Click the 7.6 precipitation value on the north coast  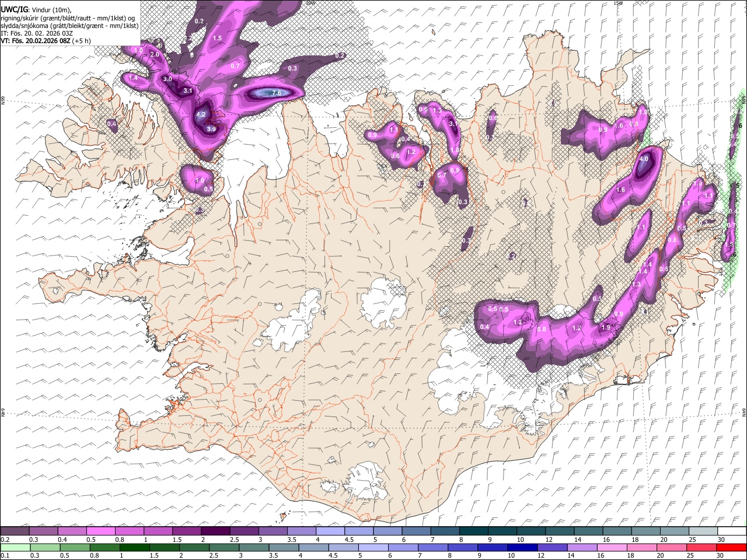(x=277, y=93)
